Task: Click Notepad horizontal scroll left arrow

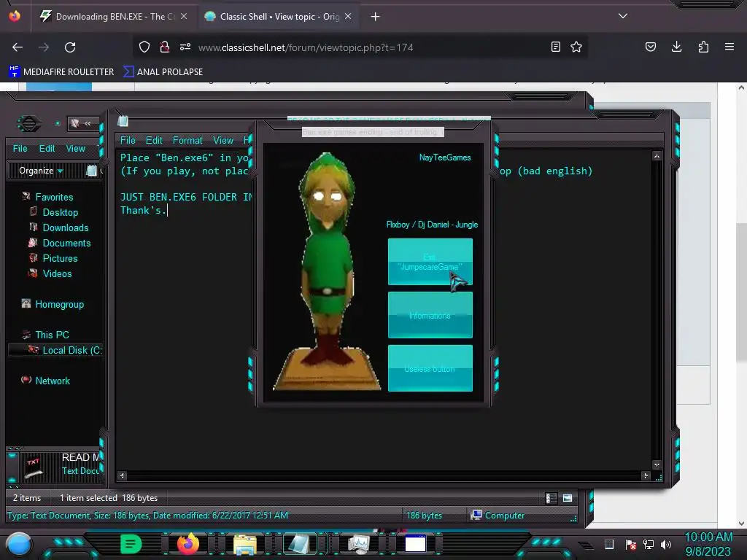Action: (123, 475)
